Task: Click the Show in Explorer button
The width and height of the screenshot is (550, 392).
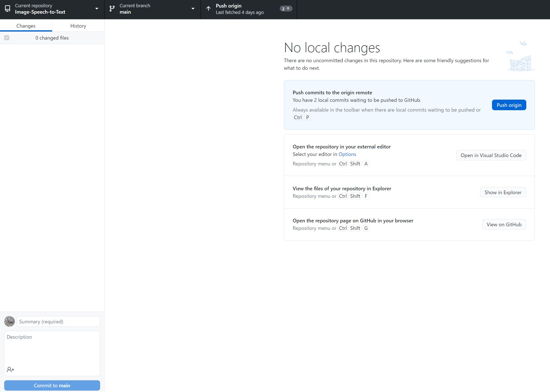Action: pyautogui.click(x=503, y=192)
